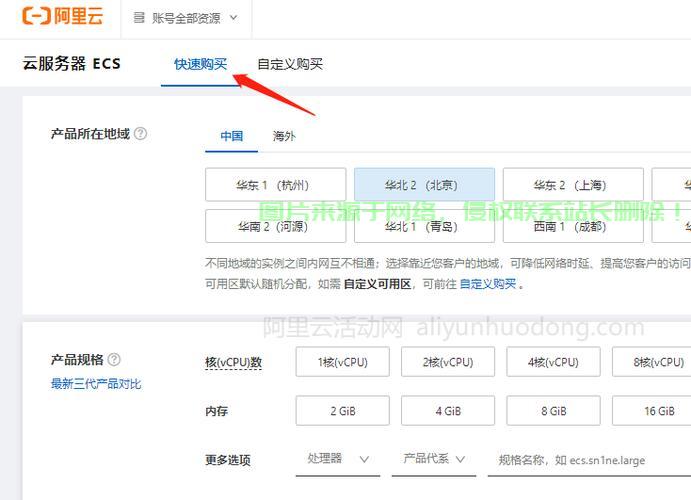691x500 pixels.
Task: Select the 中国 region tab
Action: [x=231, y=136]
